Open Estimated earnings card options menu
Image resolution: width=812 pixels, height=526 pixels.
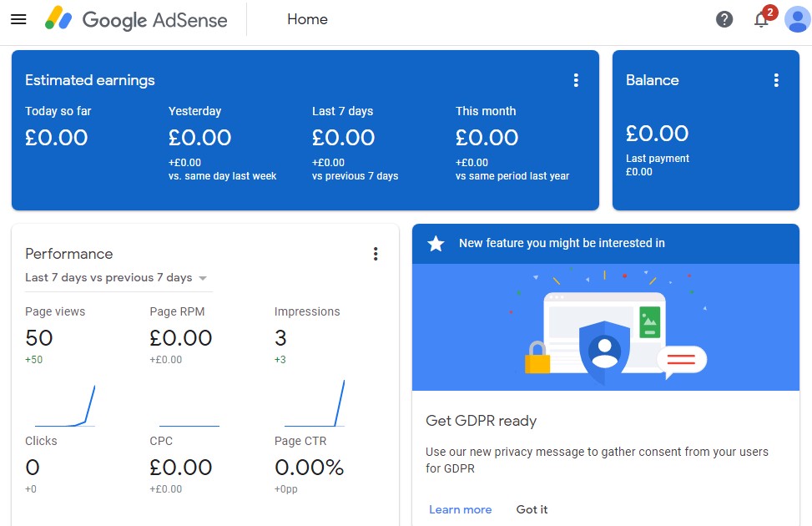pyautogui.click(x=576, y=80)
